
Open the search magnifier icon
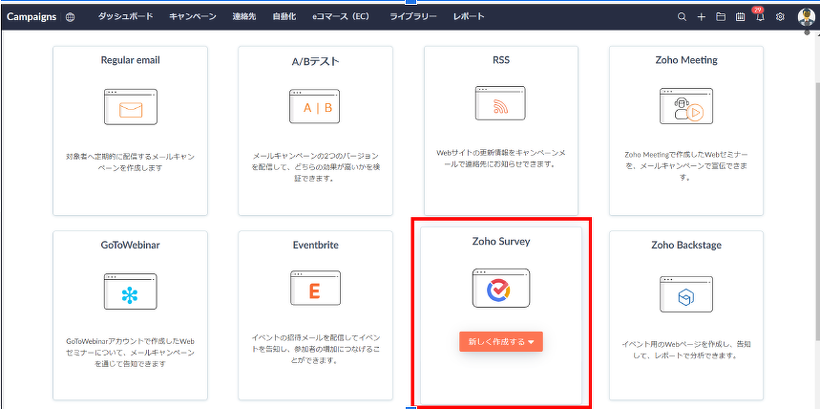point(683,17)
